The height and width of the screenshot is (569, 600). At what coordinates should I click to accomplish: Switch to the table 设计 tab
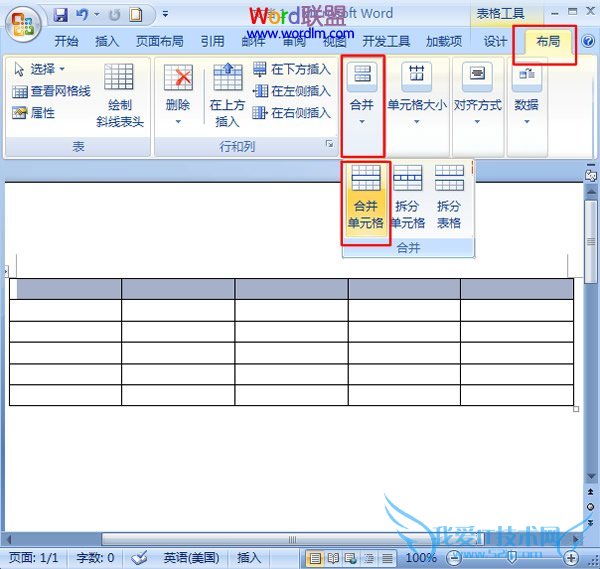click(495, 41)
